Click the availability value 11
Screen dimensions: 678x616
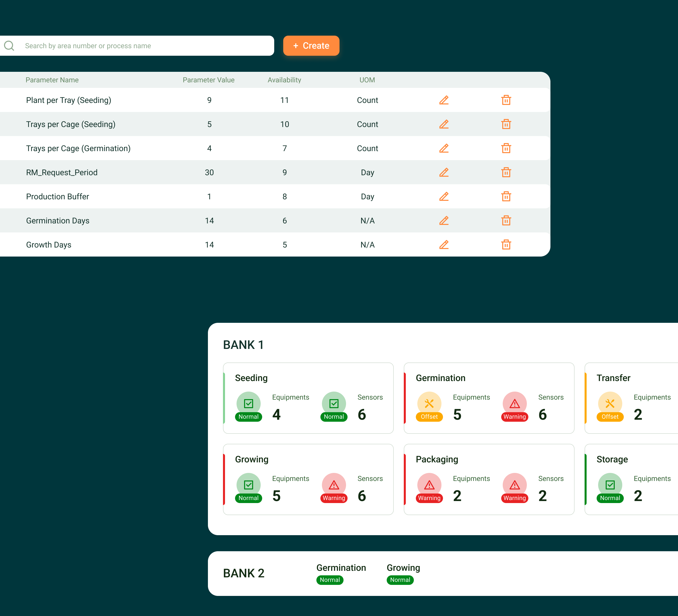coord(285,100)
